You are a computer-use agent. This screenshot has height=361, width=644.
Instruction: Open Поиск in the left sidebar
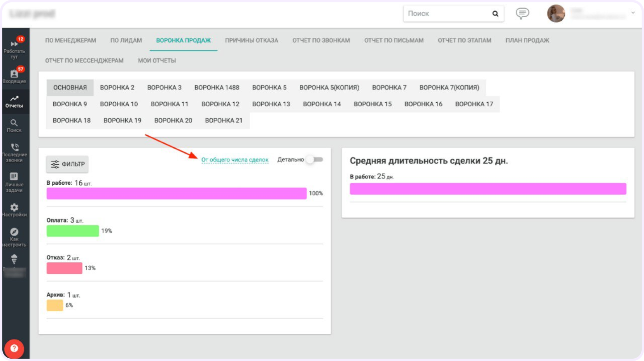pos(14,126)
